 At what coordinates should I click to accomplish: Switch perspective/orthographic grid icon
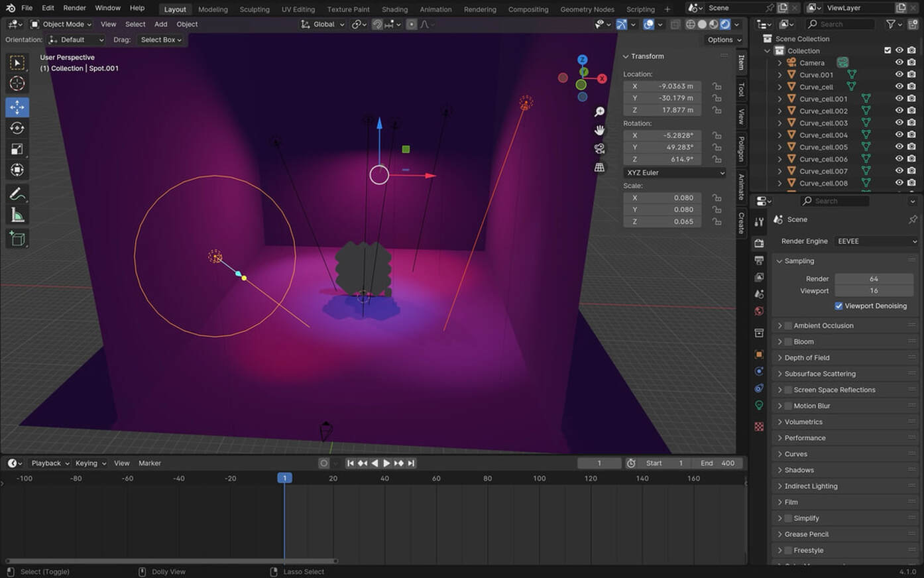599,167
